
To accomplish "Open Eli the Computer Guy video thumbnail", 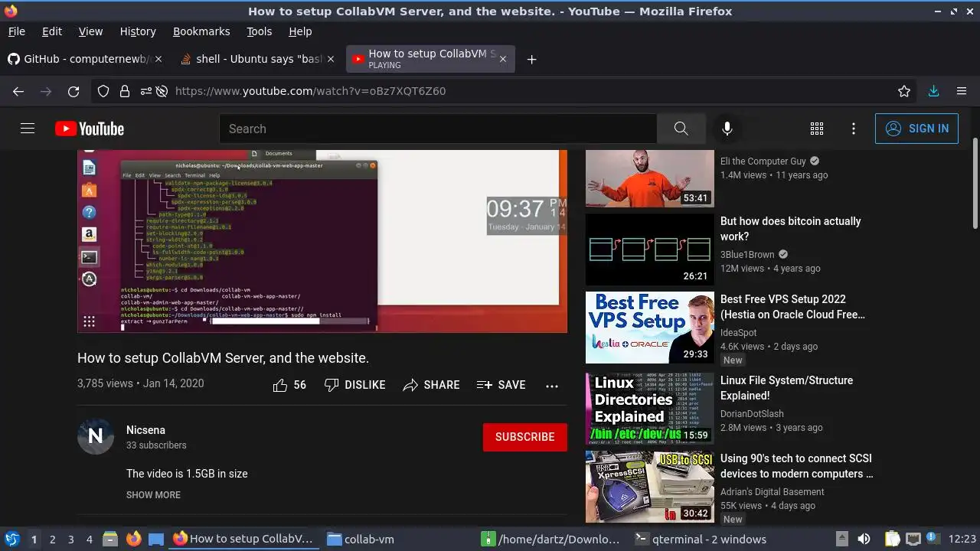I will 650,178.
